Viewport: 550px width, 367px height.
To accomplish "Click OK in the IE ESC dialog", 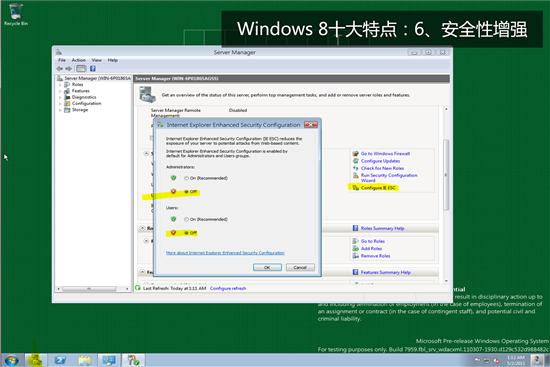I will (267, 267).
